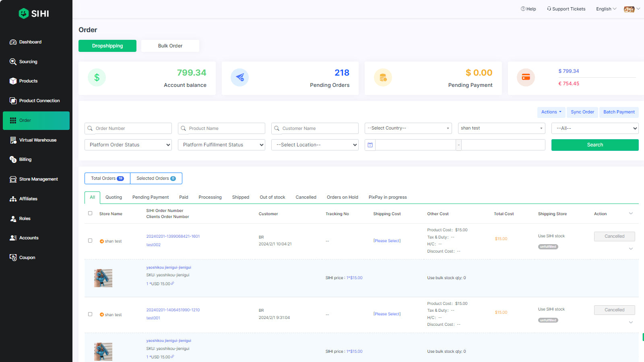Screen dimensions: 644x362
Task: Select the Pending Payment status tab
Action: (x=151, y=197)
